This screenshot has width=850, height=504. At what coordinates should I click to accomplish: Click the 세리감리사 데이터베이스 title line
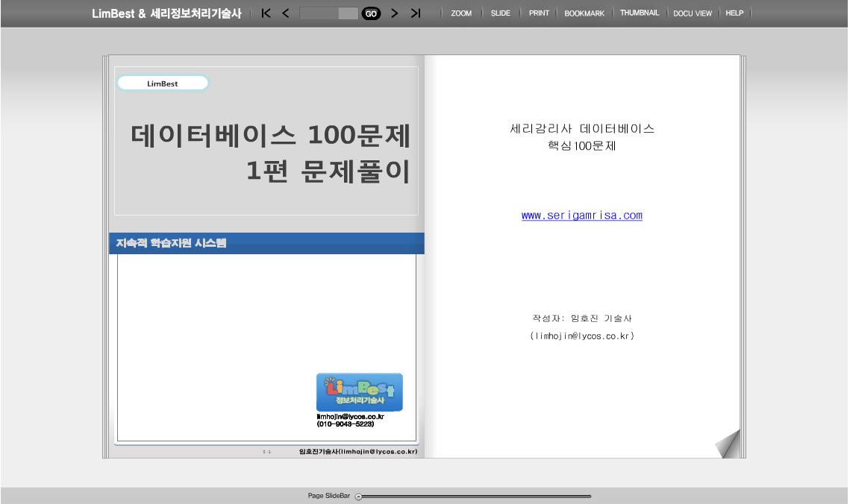pos(582,129)
